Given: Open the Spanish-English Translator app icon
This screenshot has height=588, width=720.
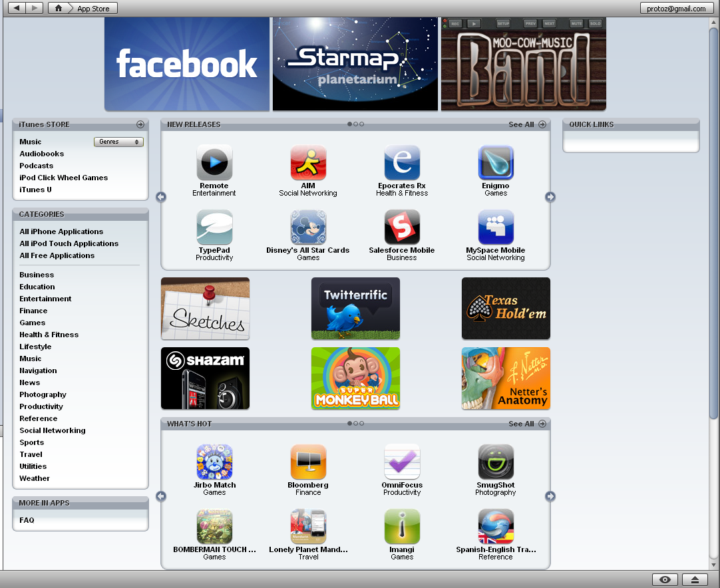Looking at the screenshot, I should point(496,527).
